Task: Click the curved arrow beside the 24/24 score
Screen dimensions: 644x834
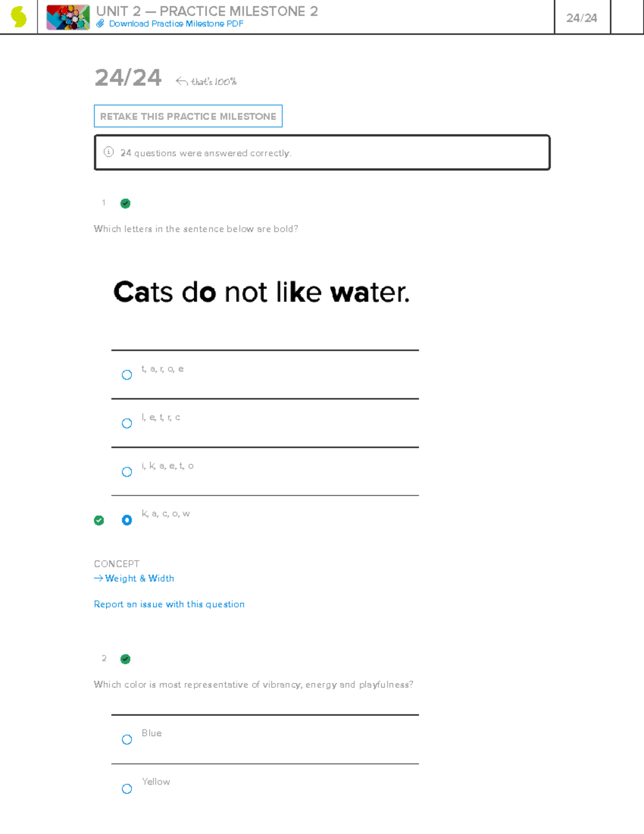Action: click(181, 81)
